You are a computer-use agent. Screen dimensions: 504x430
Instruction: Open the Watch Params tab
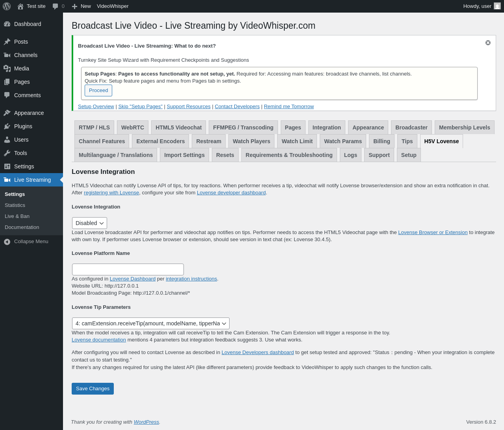pos(343,141)
